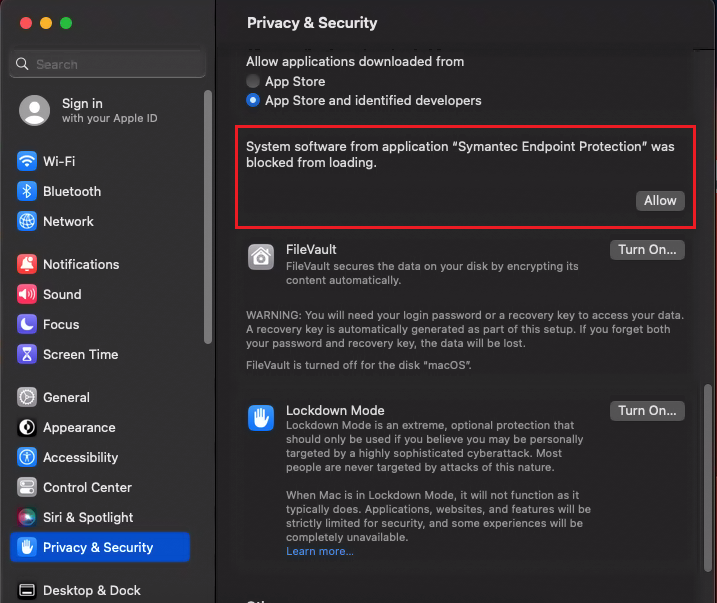The width and height of the screenshot is (717, 603).
Task: Open the Desktop & Dock sidebar item
Action: 100,590
